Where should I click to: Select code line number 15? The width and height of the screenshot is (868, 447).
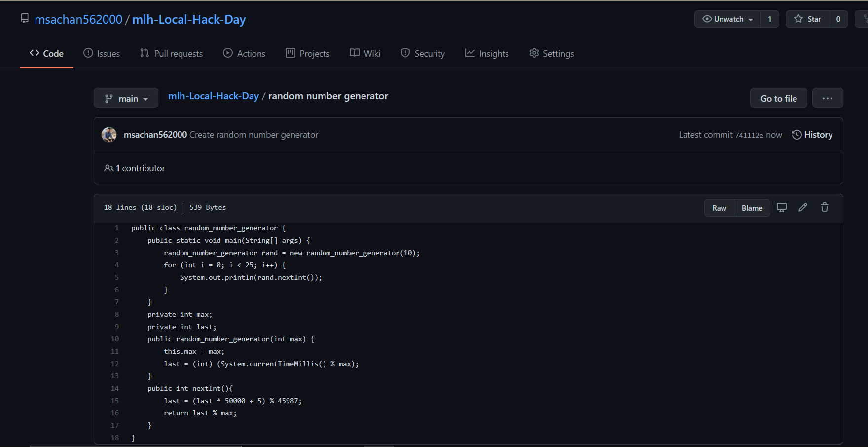coord(115,401)
